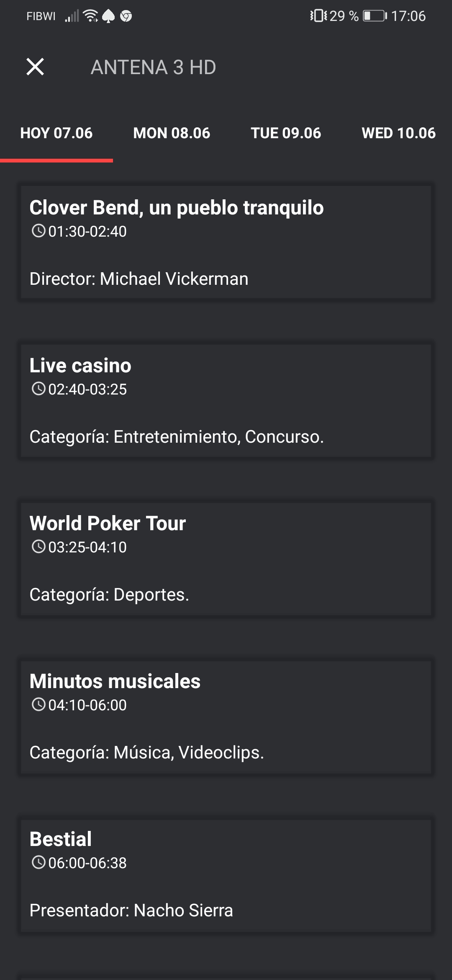452x980 pixels.
Task: Tap the Wi-Fi icon in status bar
Action: click(x=90, y=16)
